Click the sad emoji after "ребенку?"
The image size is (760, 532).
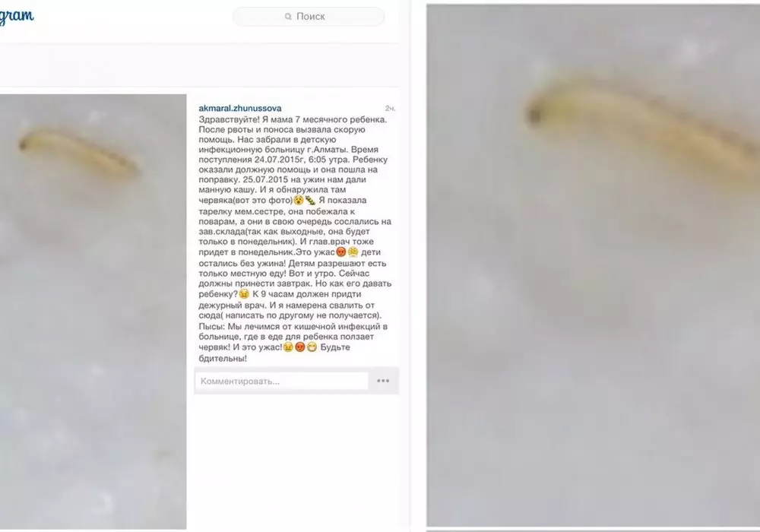(244, 293)
